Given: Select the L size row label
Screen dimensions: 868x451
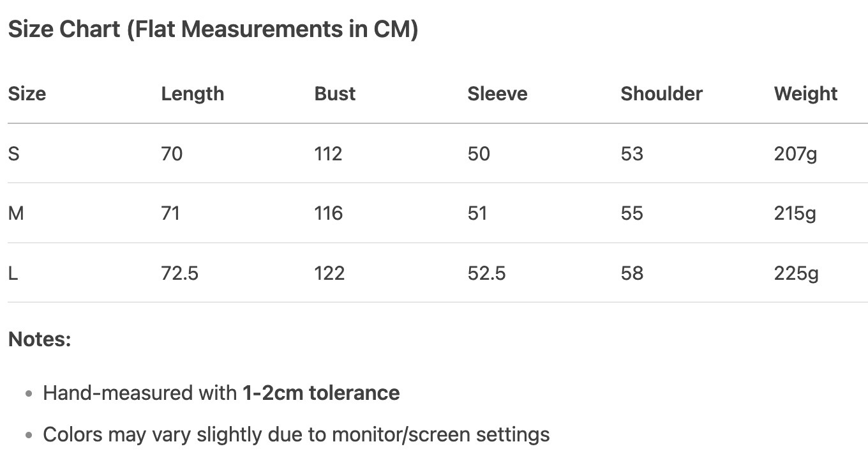Looking at the screenshot, I should 13,273.
